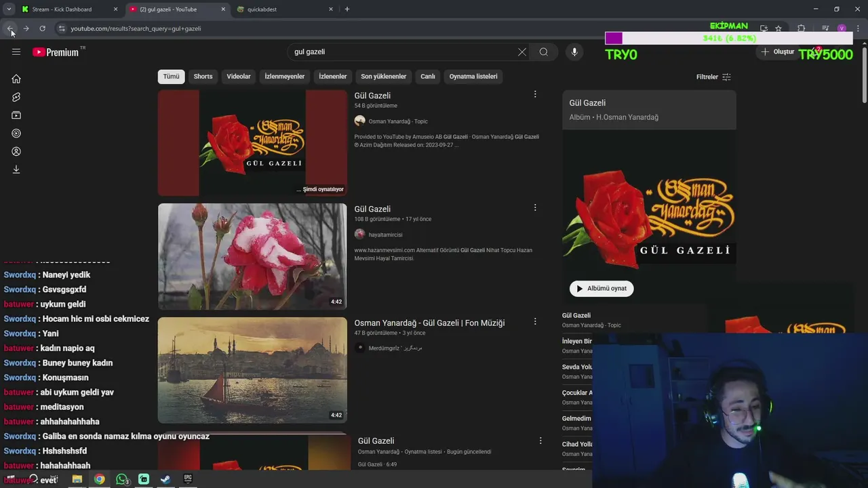
Task: Open Osman Yanardağ - Gül Gazeli | Fon Müziği title
Action: 429,323
